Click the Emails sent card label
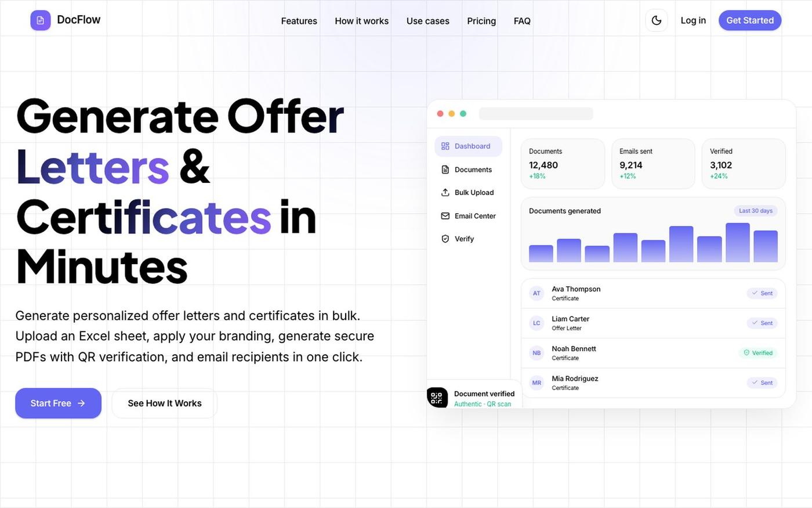This screenshot has width=812, height=508. coord(636,151)
